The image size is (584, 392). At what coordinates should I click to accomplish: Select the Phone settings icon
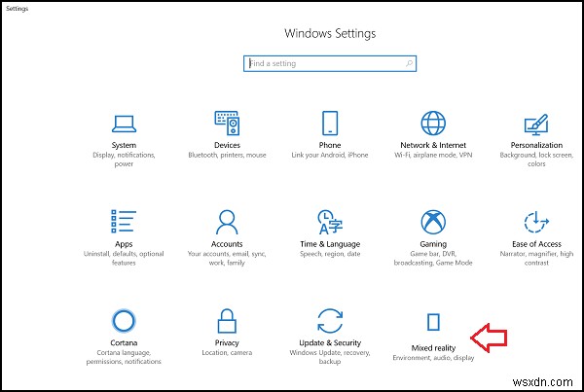point(330,123)
